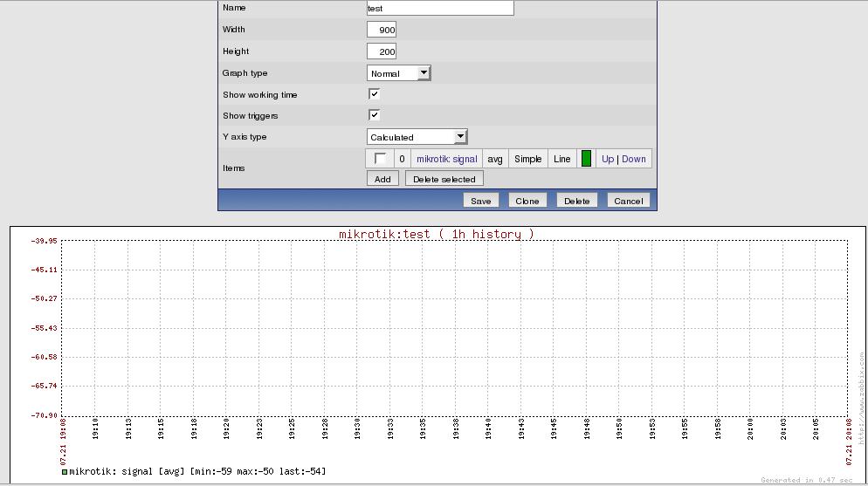This screenshot has width=868, height=486.
Task: Cancel editing the graph
Action: coord(628,201)
